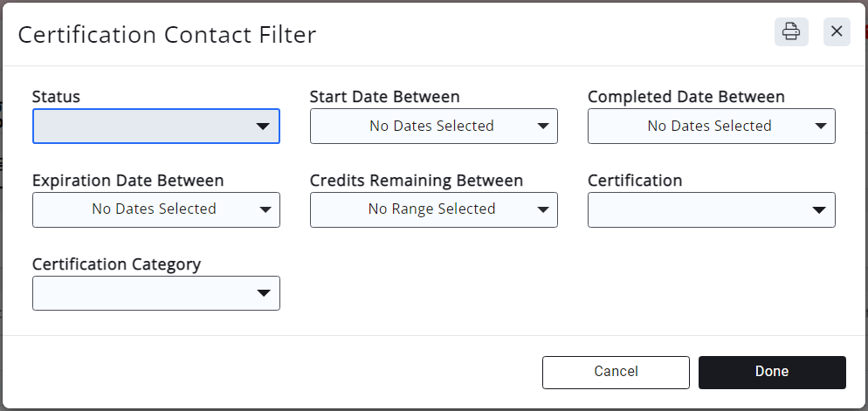Click the Credits Remaining Between caret arrow
868x411 pixels.
542,209
